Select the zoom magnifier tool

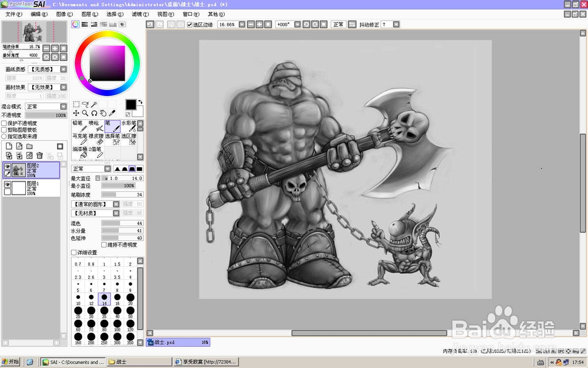coord(85,113)
